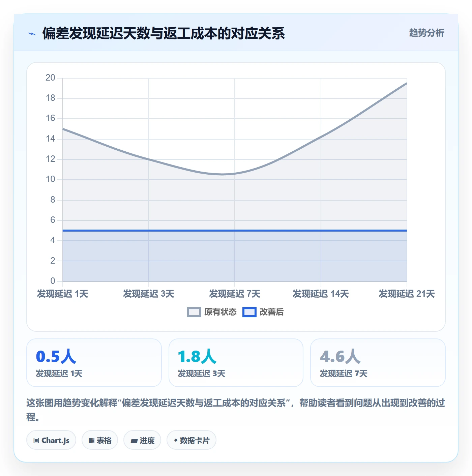Open the 4.6人 data card

(378, 363)
